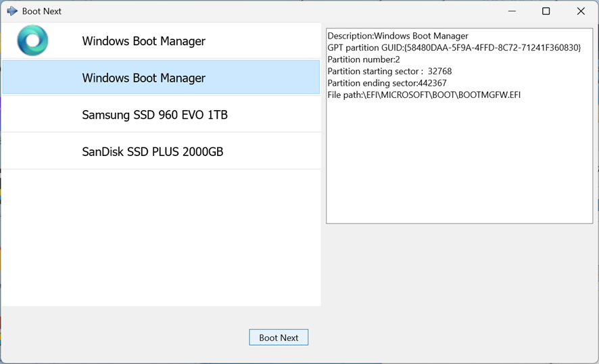Close the Boot Next window
This screenshot has width=599, height=364.
tap(581, 11)
